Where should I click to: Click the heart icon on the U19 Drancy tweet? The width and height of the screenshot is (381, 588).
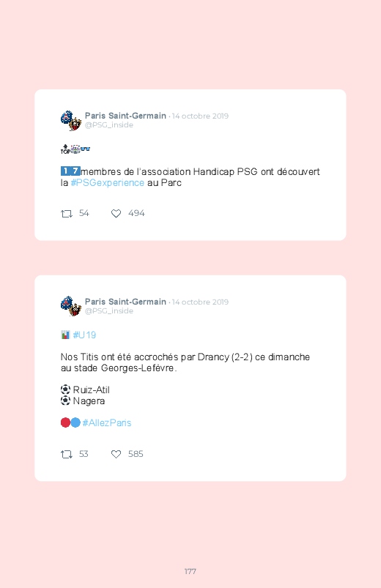tap(116, 454)
